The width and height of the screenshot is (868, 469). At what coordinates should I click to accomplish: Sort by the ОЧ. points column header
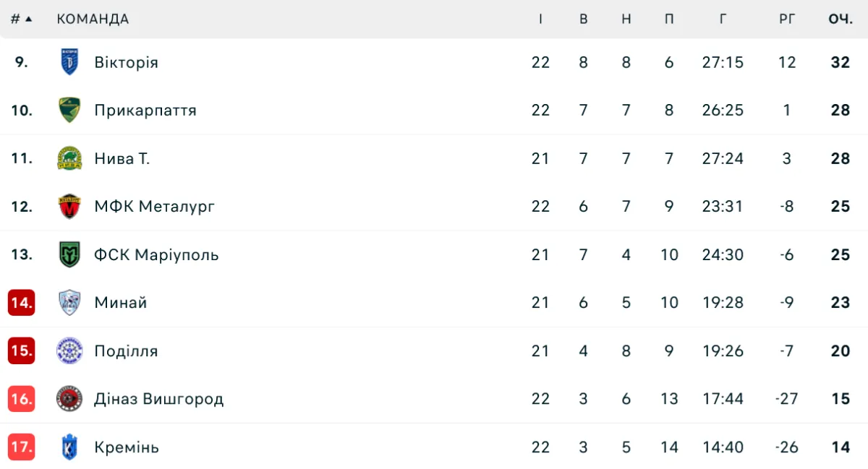[841, 19]
